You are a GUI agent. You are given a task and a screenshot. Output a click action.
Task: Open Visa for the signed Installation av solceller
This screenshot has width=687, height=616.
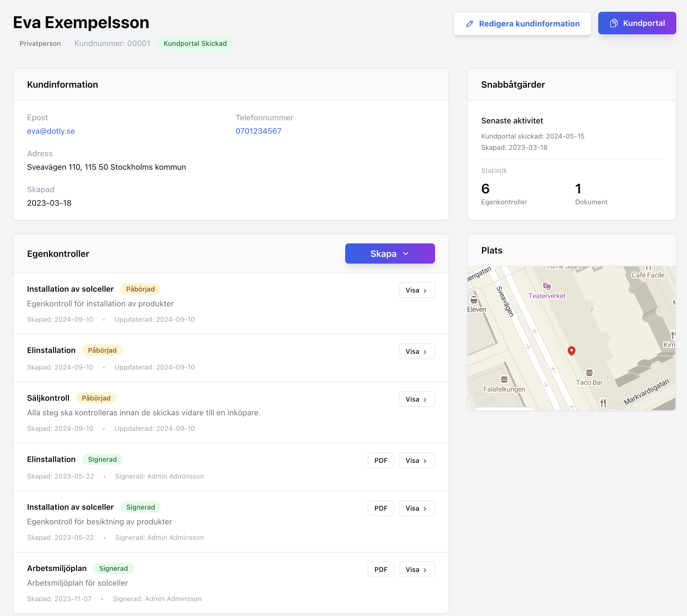(x=417, y=508)
